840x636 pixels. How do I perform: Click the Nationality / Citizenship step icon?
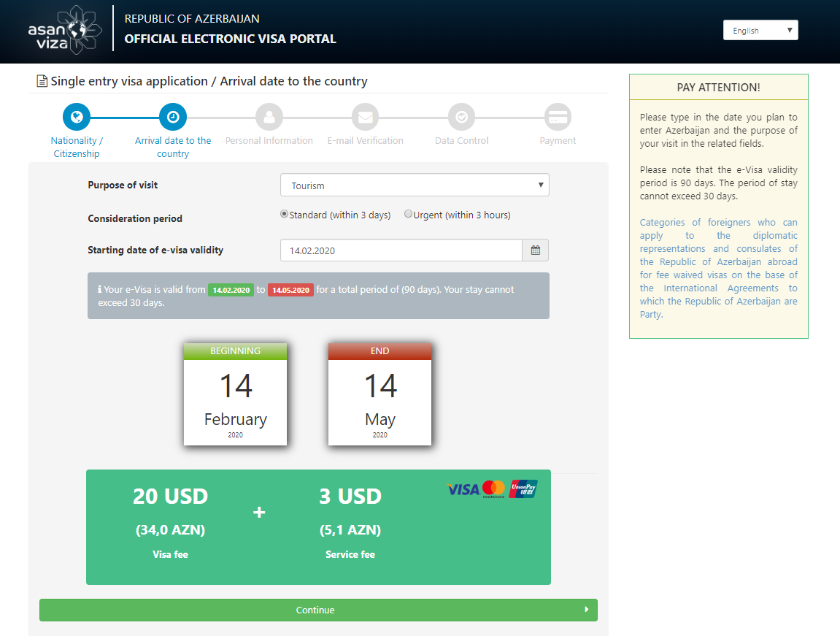click(x=77, y=117)
